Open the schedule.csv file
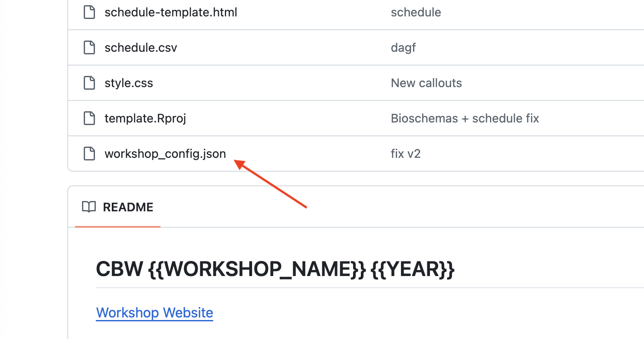Screen dimensions: 644x339 (x=141, y=47)
